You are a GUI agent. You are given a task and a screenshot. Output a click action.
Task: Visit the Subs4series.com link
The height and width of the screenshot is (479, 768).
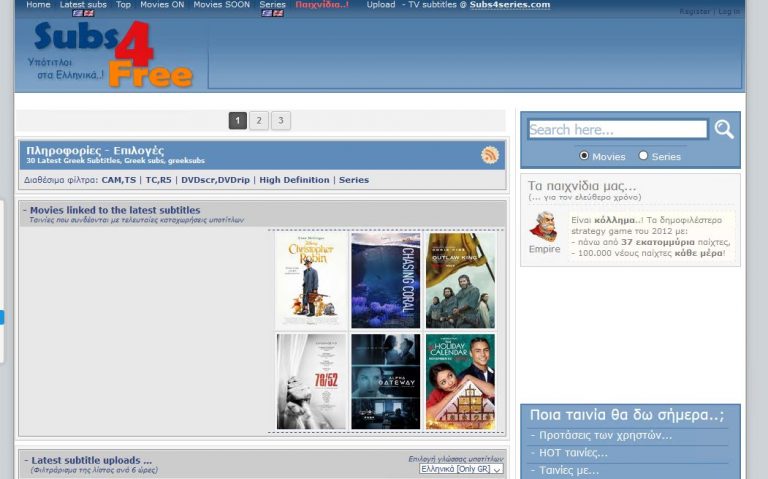[510, 4]
